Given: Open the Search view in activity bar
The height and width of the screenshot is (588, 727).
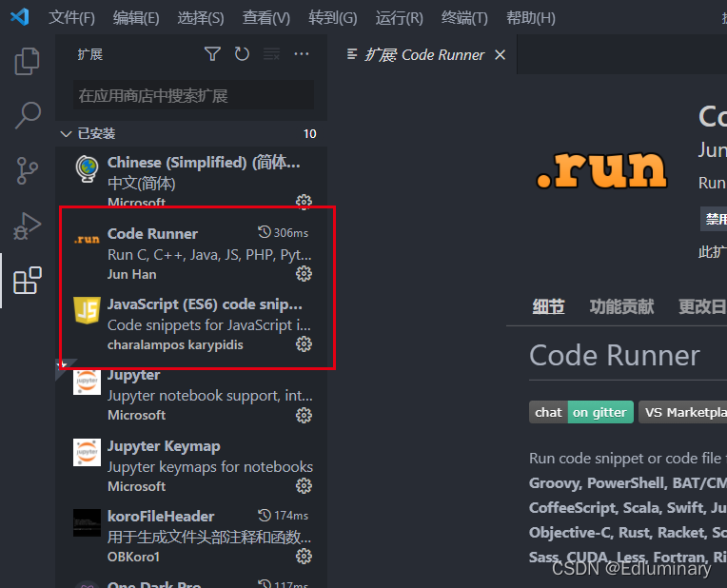Looking at the screenshot, I should tap(28, 115).
